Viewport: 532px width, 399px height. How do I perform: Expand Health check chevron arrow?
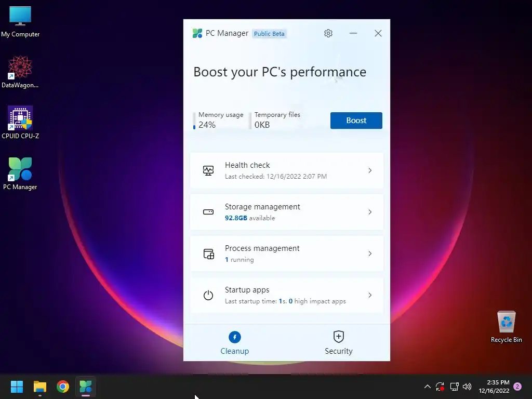370,170
